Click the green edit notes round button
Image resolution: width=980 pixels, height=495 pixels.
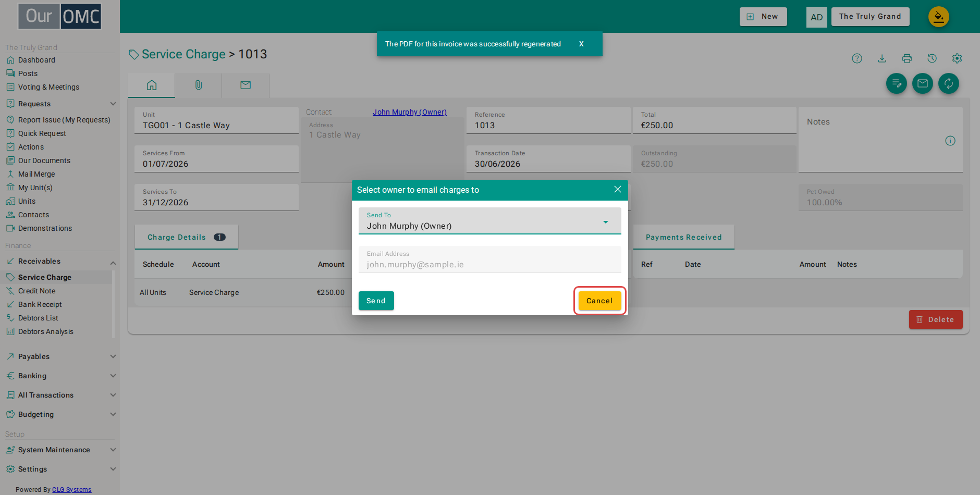[897, 83]
